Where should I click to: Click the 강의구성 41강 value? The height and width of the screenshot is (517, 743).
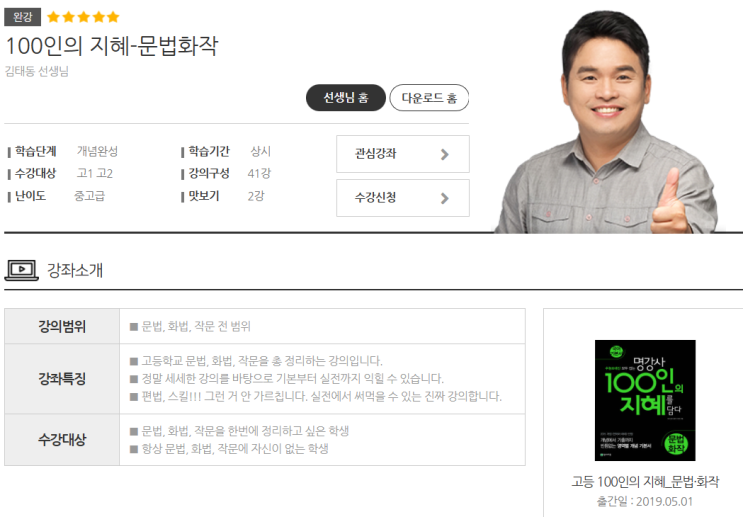[x=259, y=173]
